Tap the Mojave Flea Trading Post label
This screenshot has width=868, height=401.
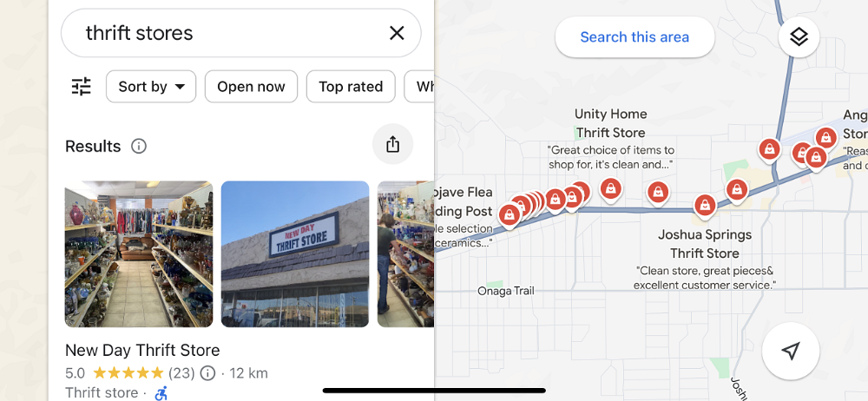point(464,201)
